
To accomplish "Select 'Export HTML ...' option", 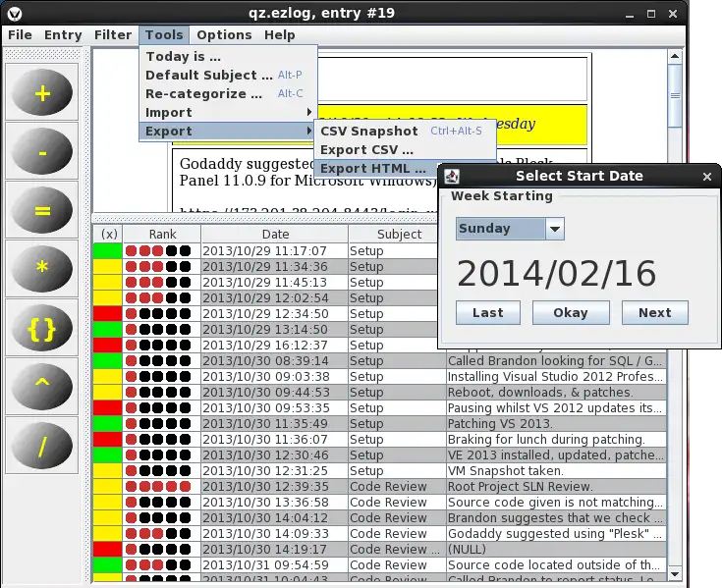I will pyautogui.click(x=376, y=169).
